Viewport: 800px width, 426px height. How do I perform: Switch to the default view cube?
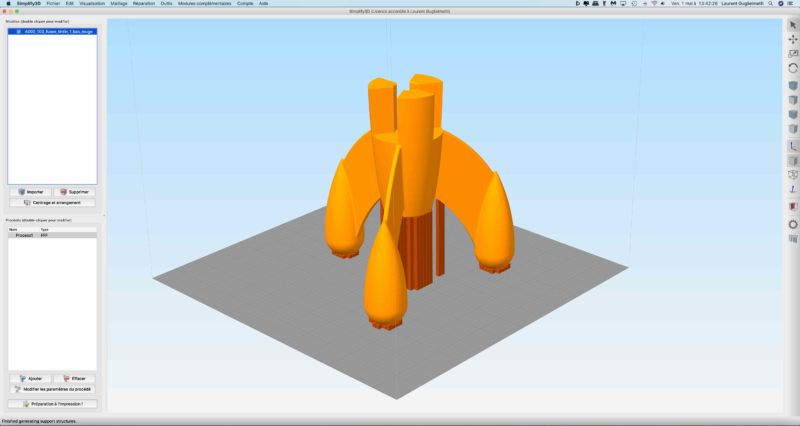pos(793,87)
